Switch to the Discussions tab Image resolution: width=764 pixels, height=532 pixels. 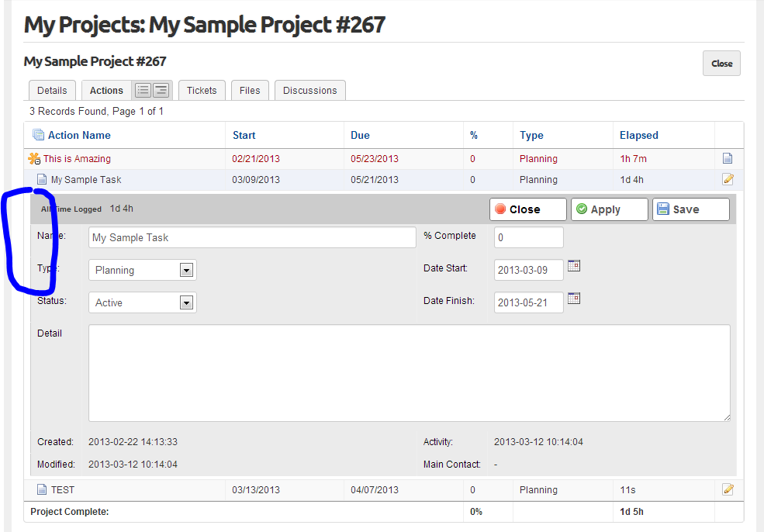[309, 91]
